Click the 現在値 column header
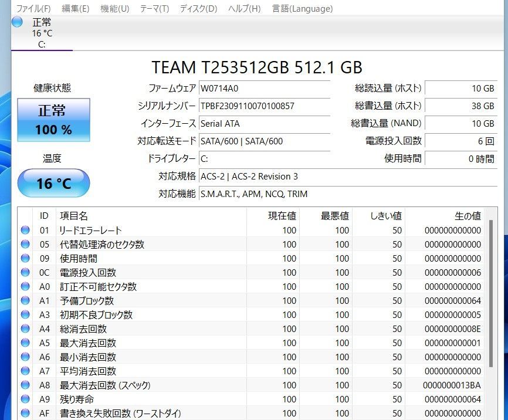Viewport: 508px width, 420px height. (x=273, y=215)
